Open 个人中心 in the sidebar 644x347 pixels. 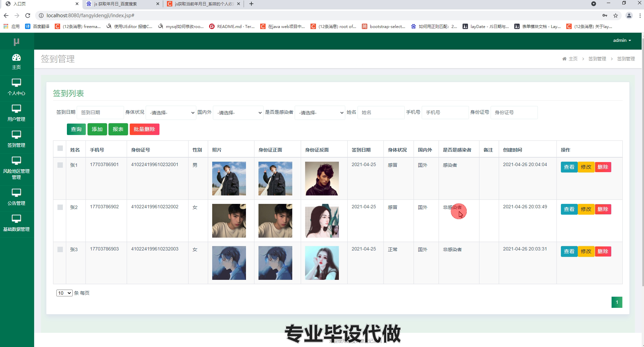(x=16, y=87)
